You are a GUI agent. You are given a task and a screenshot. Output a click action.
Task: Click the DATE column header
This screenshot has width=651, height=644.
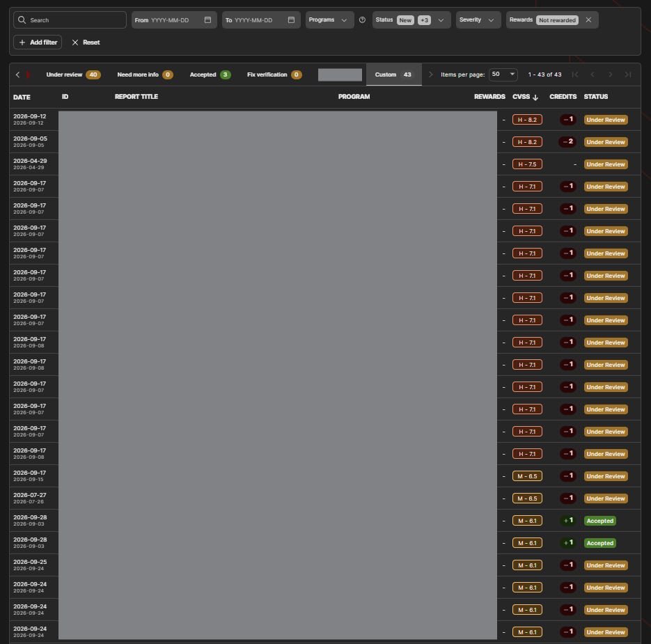click(22, 97)
